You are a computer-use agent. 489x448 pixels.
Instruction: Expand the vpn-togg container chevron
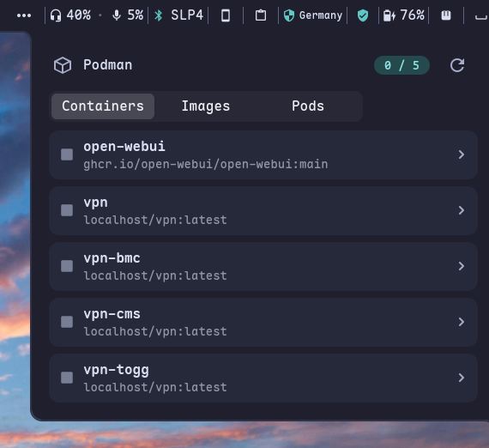pyautogui.click(x=462, y=378)
